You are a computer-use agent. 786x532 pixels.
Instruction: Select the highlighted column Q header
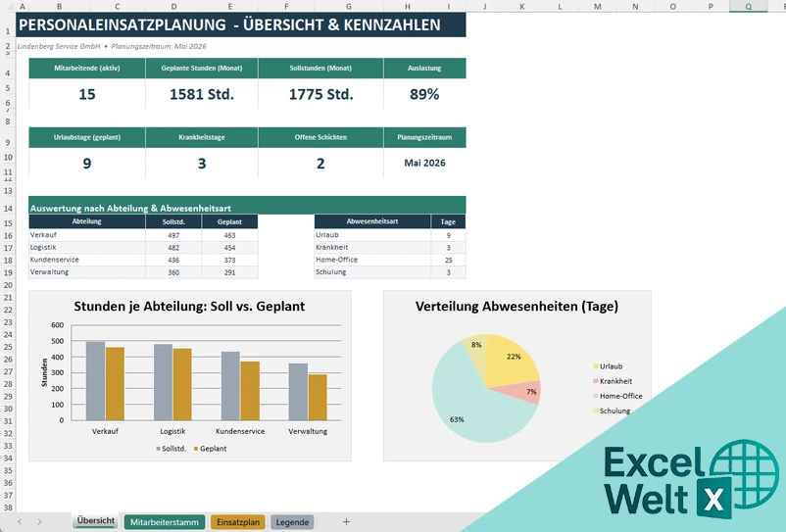pos(749,7)
